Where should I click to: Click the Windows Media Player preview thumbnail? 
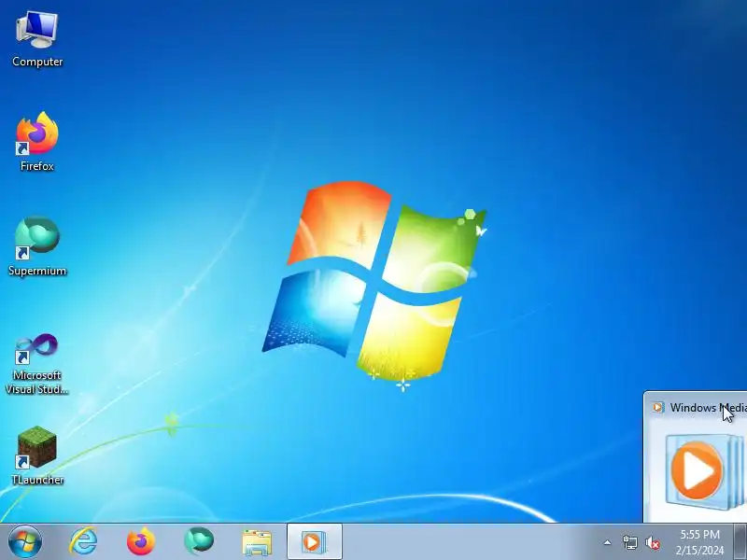point(705,471)
